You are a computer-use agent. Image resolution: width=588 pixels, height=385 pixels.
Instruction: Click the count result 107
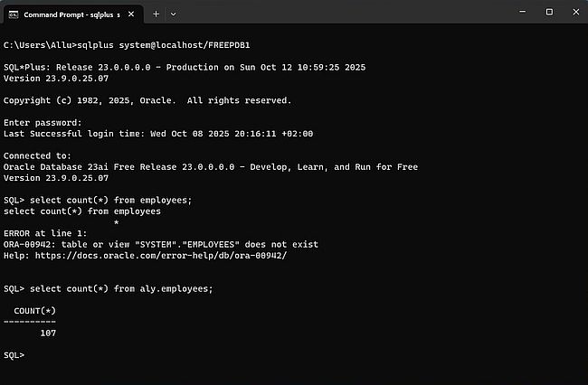click(x=48, y=333)
